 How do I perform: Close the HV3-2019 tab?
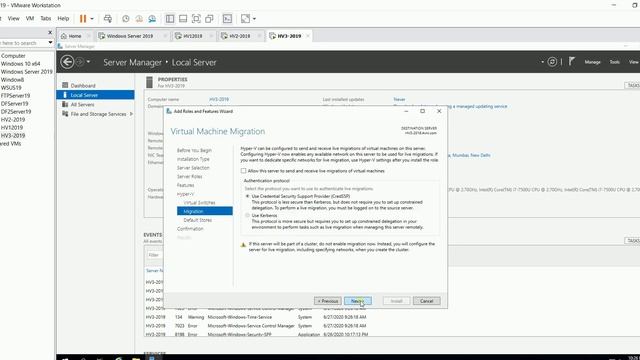[x=308, y=36]
